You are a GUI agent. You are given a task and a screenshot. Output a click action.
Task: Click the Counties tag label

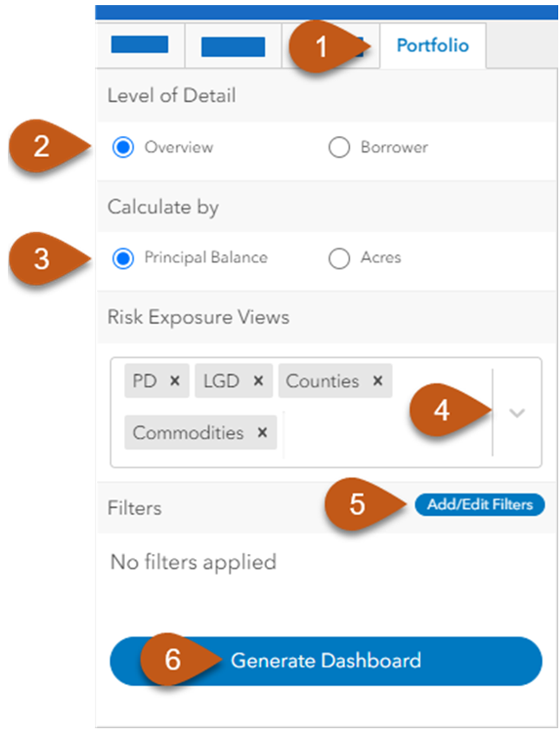(x=322, y=381)
